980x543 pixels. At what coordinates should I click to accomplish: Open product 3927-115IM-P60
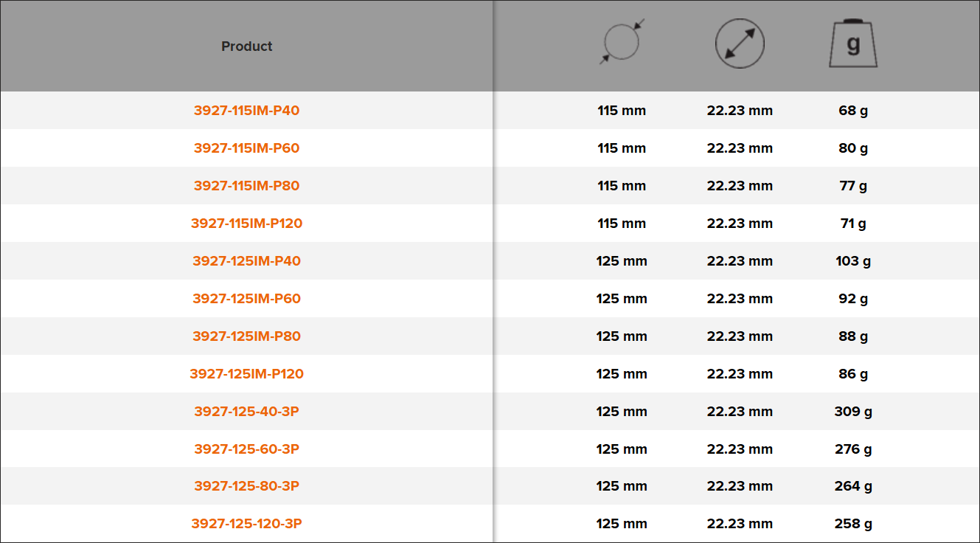[x=247, y=148]
